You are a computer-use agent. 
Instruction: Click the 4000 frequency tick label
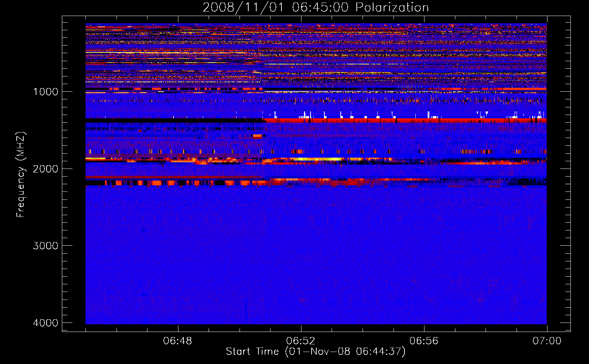pos(46,323)
